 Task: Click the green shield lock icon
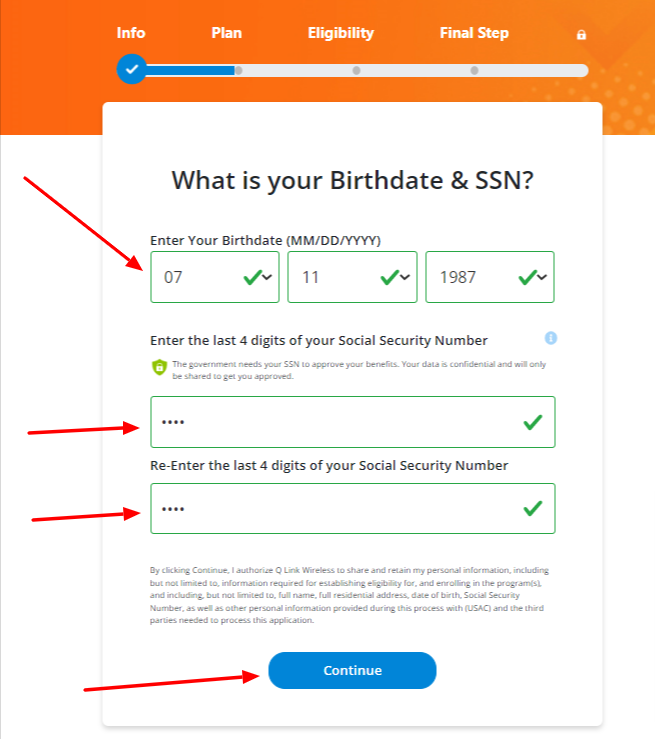click(x=159, y=367)
